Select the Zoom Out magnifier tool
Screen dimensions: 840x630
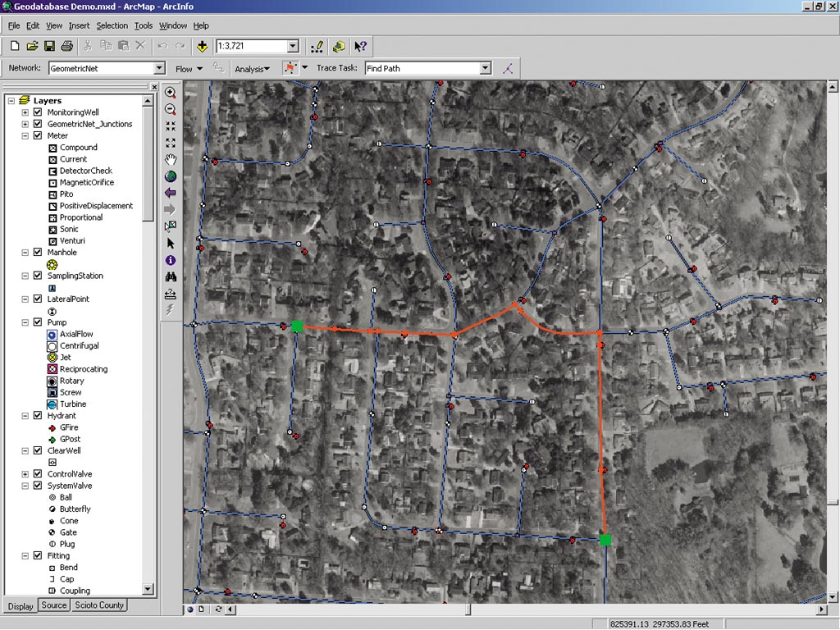[171, 109]
